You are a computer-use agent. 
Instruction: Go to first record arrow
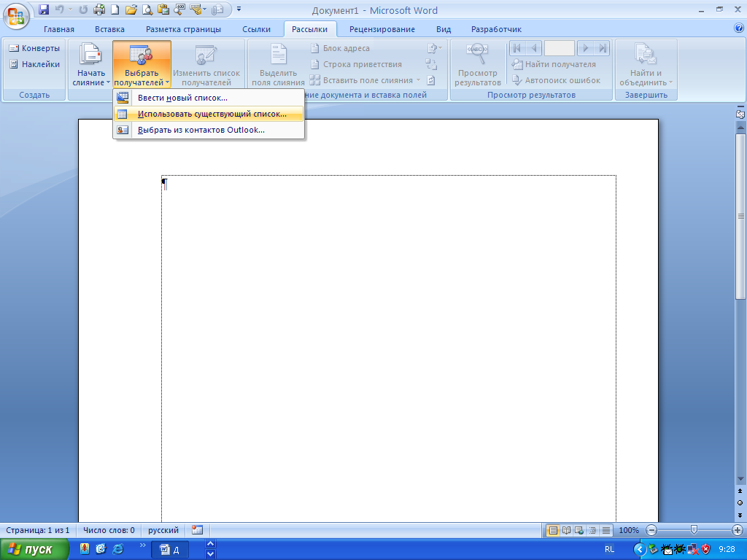(517, 48)
